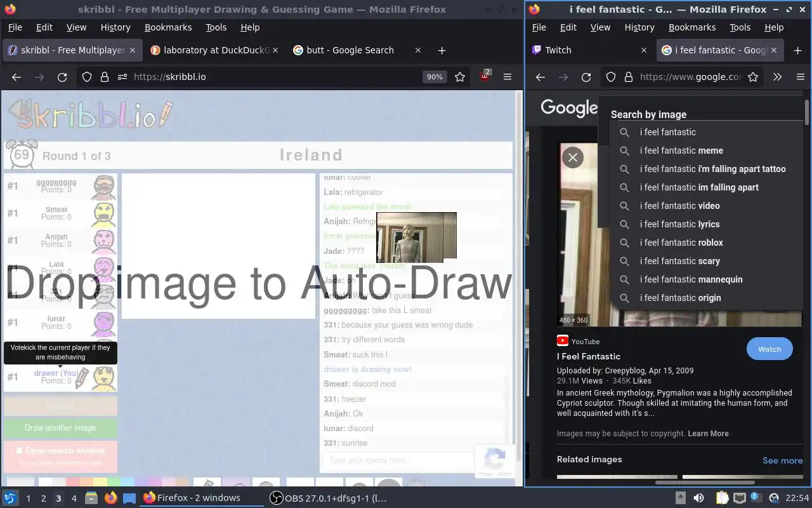Image resolution: width=812 pixels, height=508 pixels.
Task: Switch to workspace 4 in taskbar
Action: tap(74, 498)
